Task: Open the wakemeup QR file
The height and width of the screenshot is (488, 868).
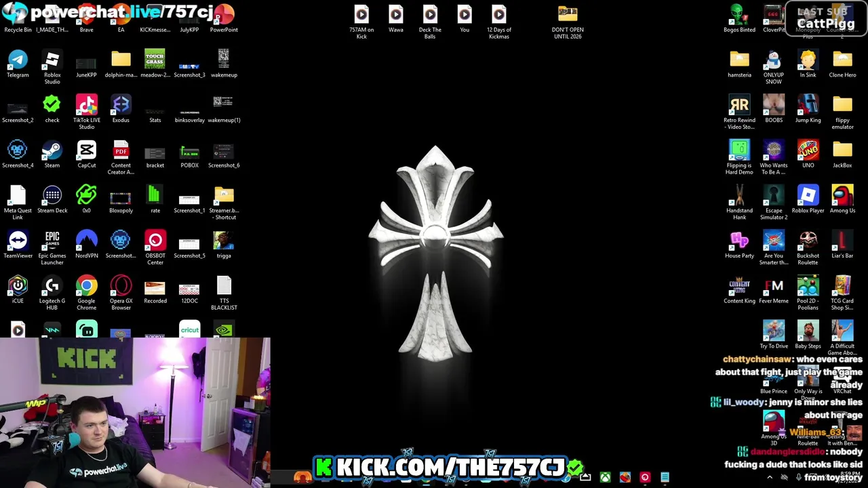Action: [224, 64]
